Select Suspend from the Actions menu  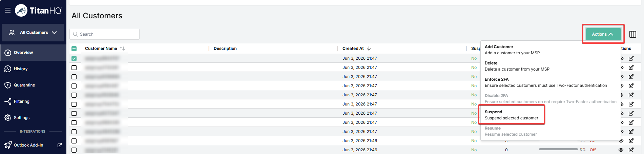[512, 115]
